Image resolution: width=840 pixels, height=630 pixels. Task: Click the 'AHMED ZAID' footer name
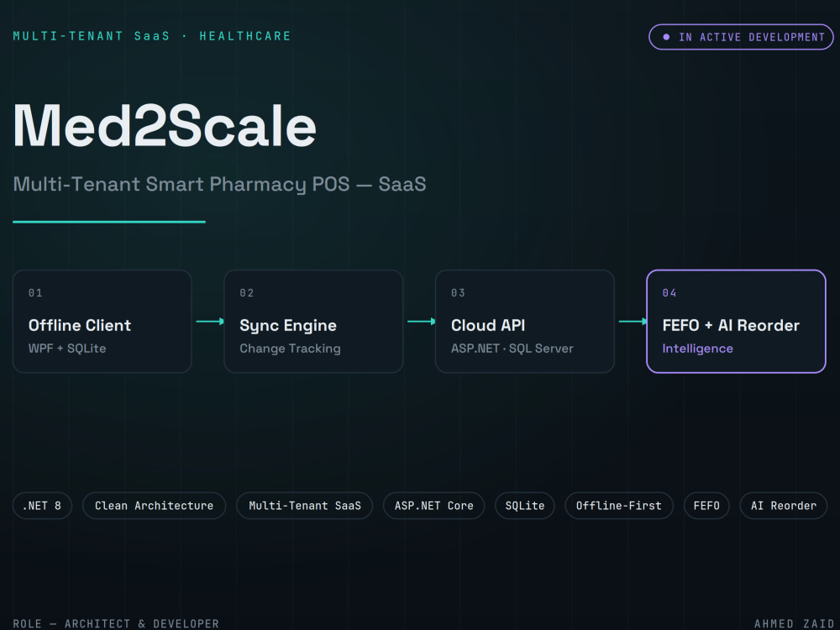[x=794, y=623]
